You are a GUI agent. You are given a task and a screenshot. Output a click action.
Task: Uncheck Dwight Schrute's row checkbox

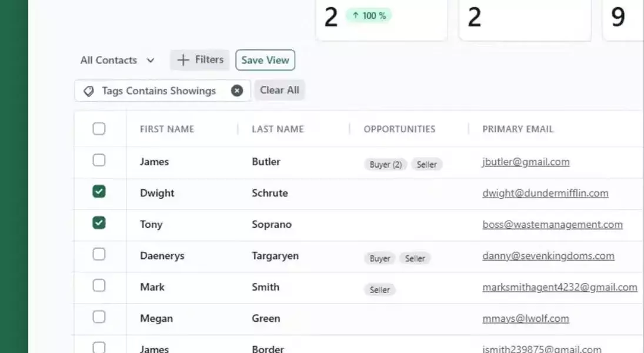[x=99, y=191]
